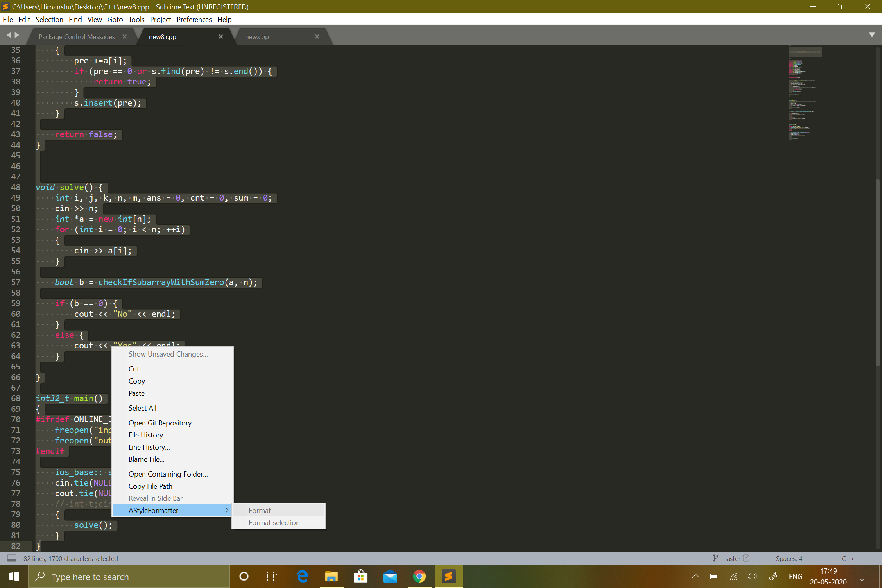Click the volume icon in the system tray
The image size is (882, 588).
(752, 576)
